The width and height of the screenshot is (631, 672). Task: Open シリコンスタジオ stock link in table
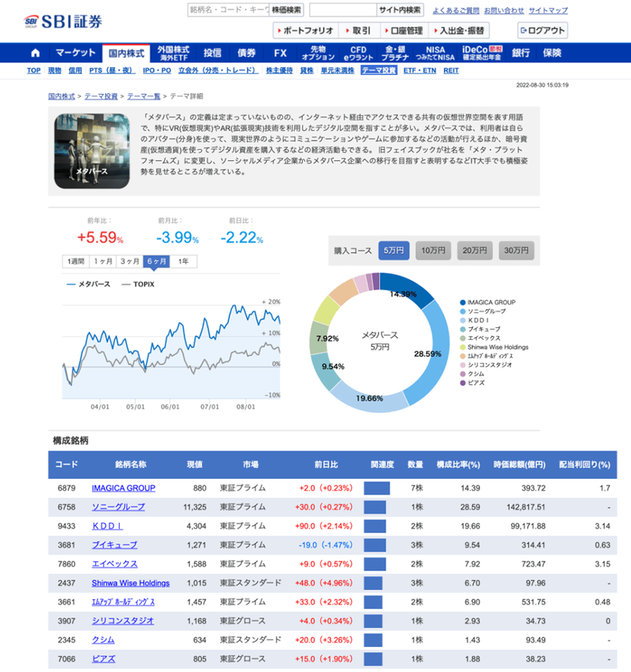[122, 621]
